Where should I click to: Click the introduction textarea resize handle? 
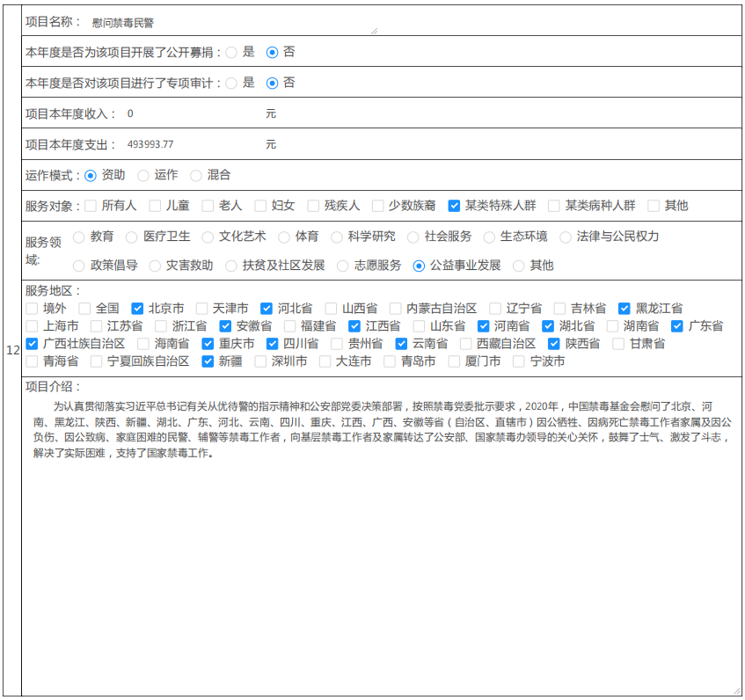(x=736, y=690)
